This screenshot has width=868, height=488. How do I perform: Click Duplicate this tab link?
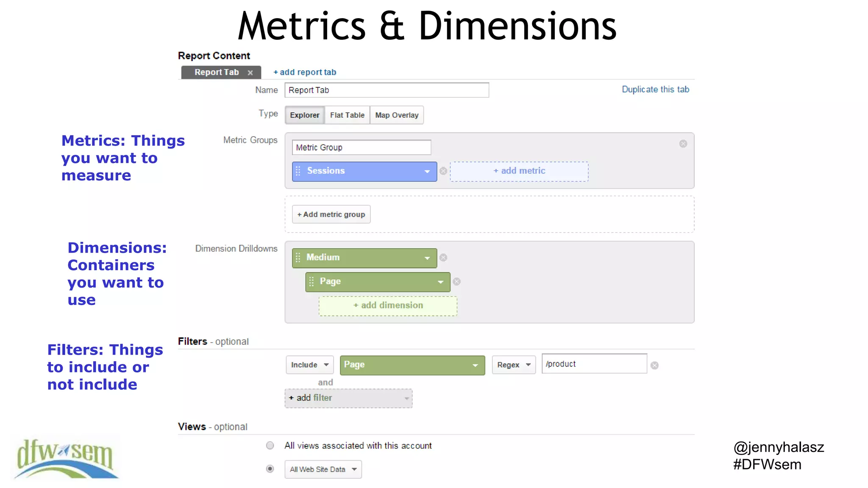[655, 89]
